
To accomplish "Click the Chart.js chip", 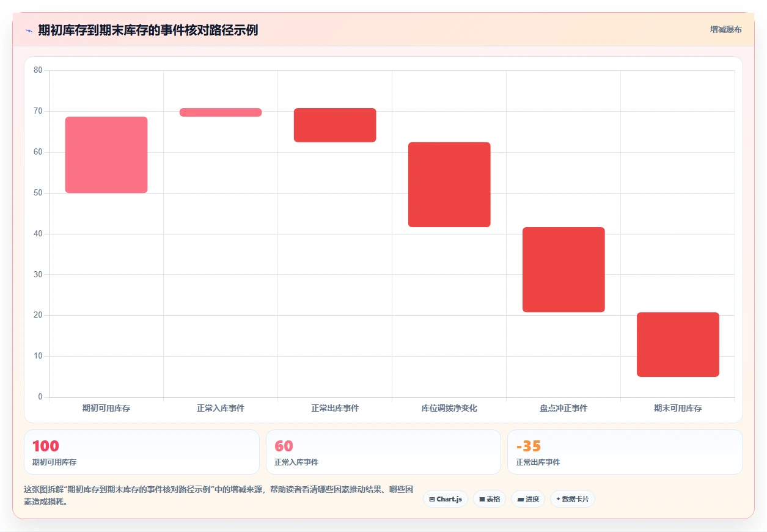I will (446, 499).
